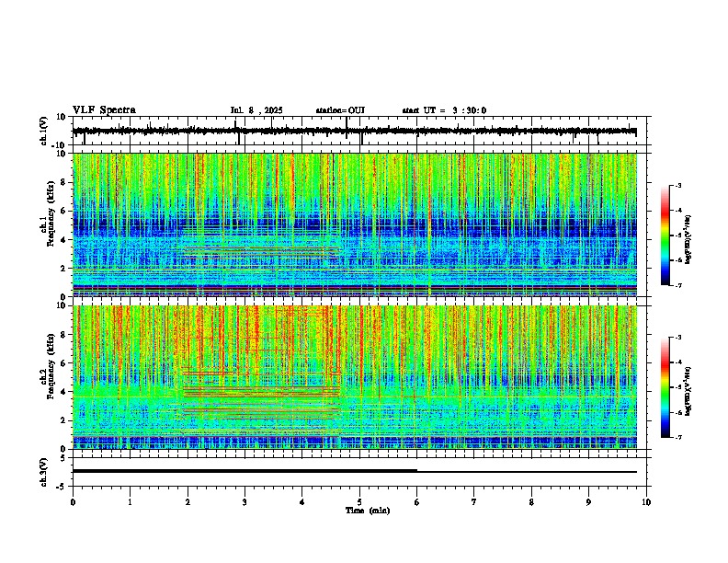Click the ch.1 voltage waveform trace
728x563 pixels.
pyautogui.click(x=355, y=131)
